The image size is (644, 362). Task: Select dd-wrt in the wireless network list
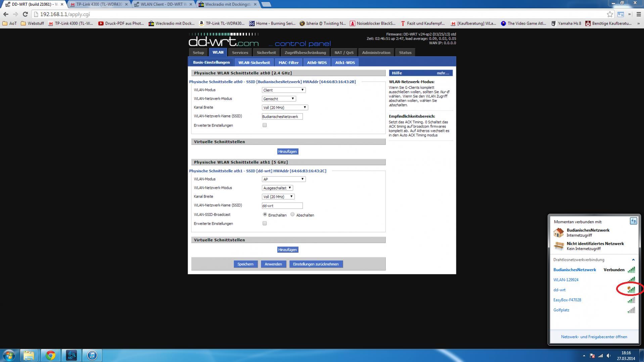(594, 290)
